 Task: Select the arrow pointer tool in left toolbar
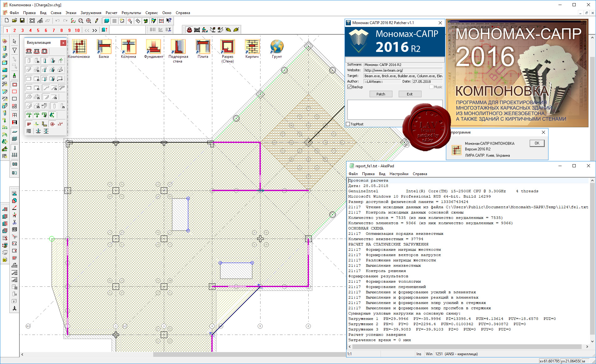tap(14, 41)
